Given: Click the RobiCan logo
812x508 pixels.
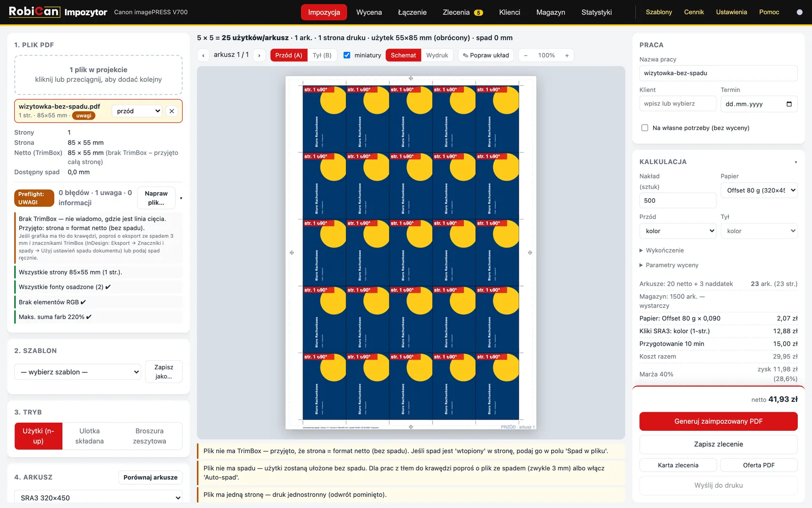Looking at the screenshot, I should (x=34, y=12).
